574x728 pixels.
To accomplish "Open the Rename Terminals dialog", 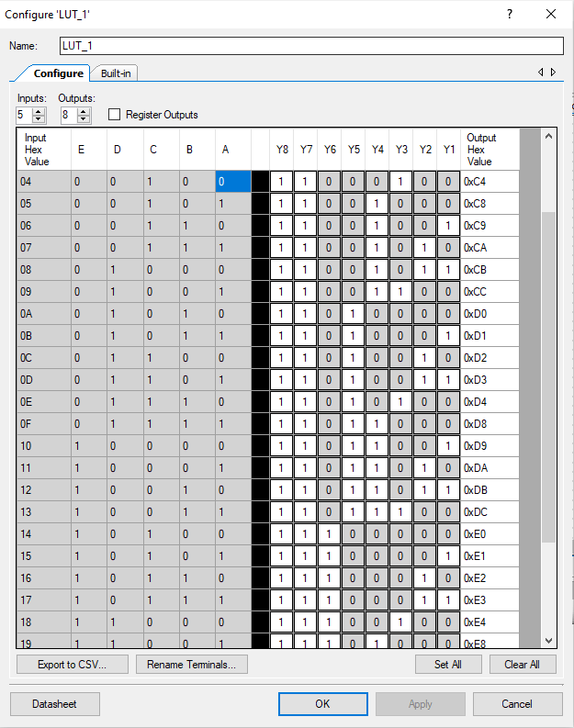I will (x=191, y=665).
